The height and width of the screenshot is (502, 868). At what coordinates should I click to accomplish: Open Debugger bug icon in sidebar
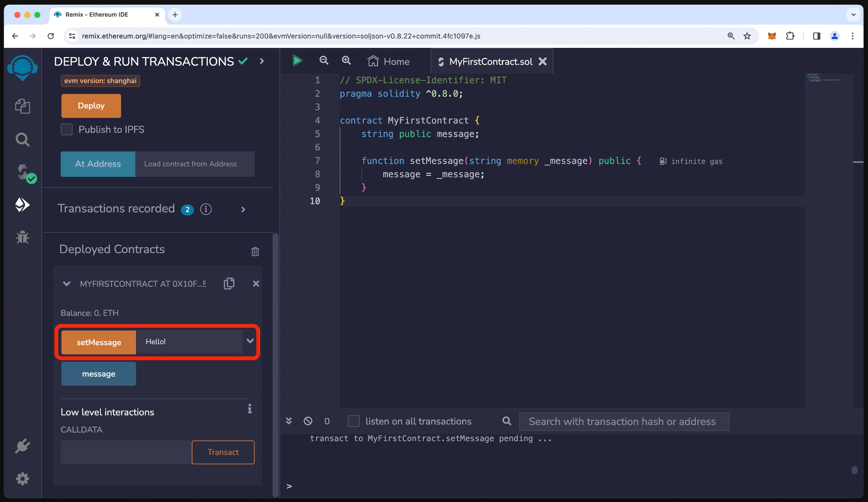click(23, 237)
